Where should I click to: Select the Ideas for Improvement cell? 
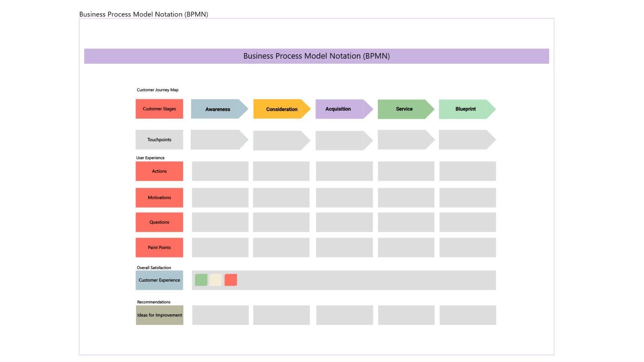pos(159,315)
